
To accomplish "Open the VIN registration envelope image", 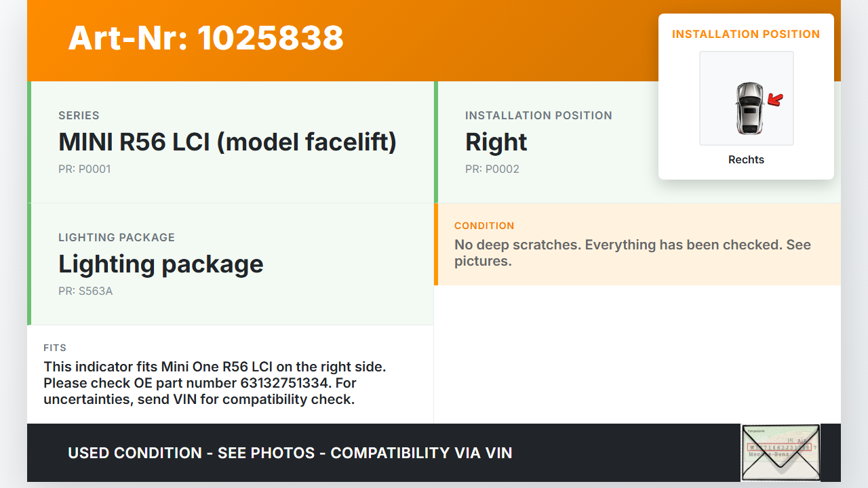I will (x=781, y=452).
